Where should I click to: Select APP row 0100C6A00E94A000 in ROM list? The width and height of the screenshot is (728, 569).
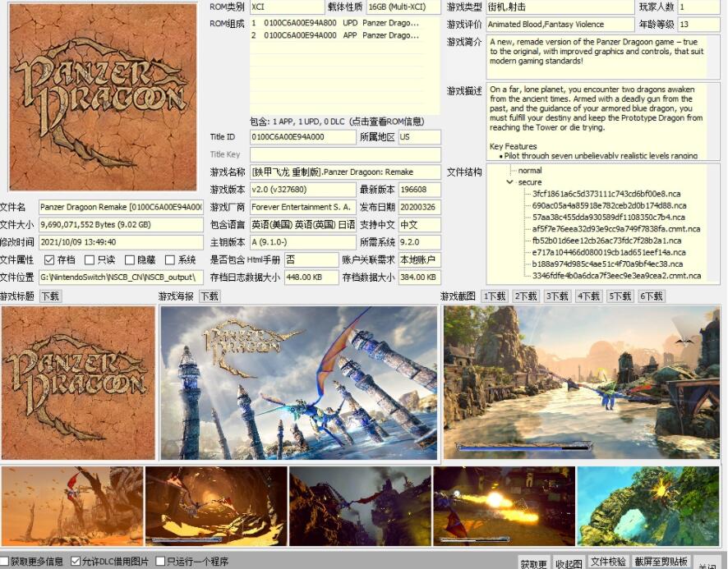pos(335,35)
